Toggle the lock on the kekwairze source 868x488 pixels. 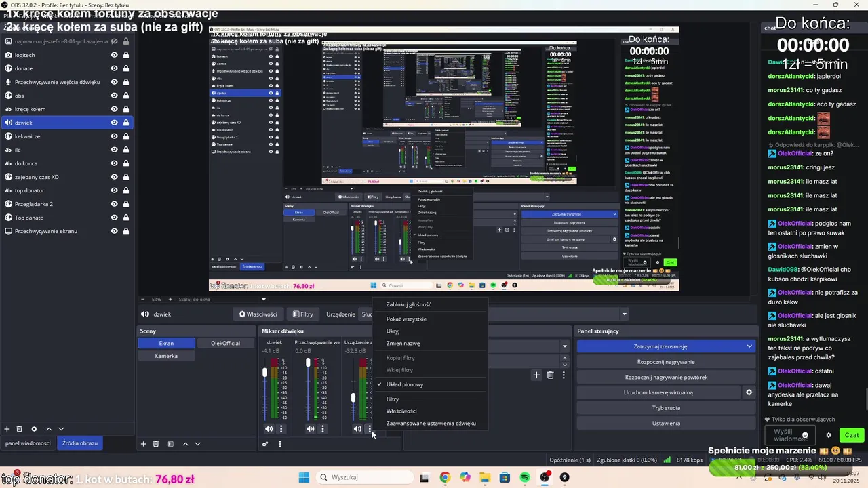click(126, 136)
